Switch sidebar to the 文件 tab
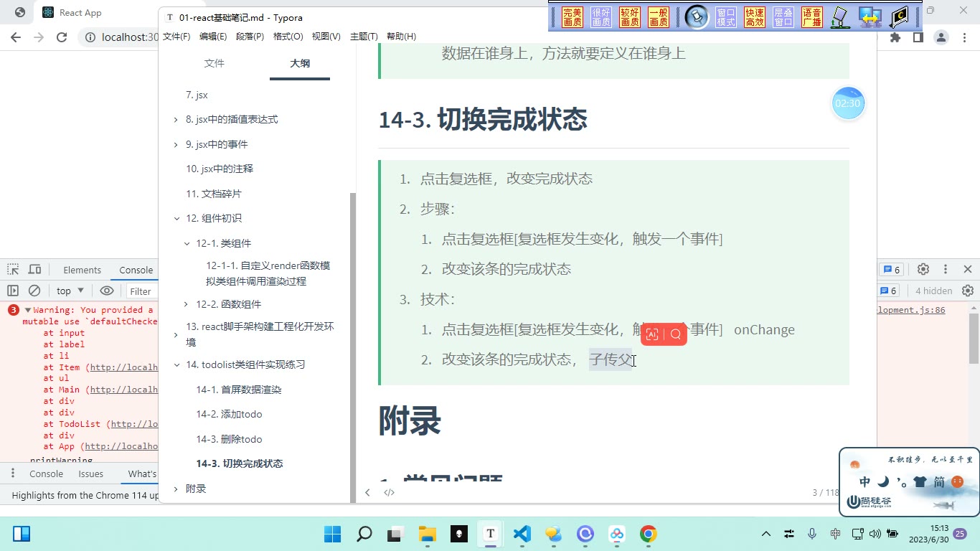 tap(214, 63)
